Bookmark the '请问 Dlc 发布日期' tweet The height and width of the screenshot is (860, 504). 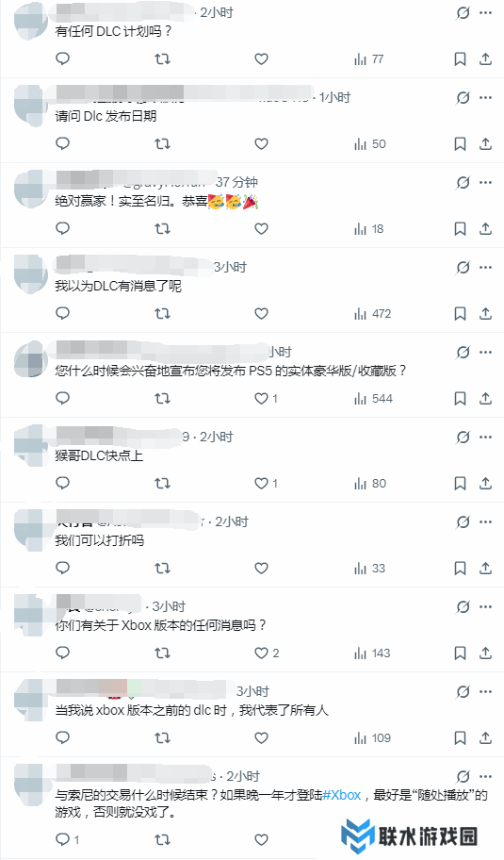(460, 143)
